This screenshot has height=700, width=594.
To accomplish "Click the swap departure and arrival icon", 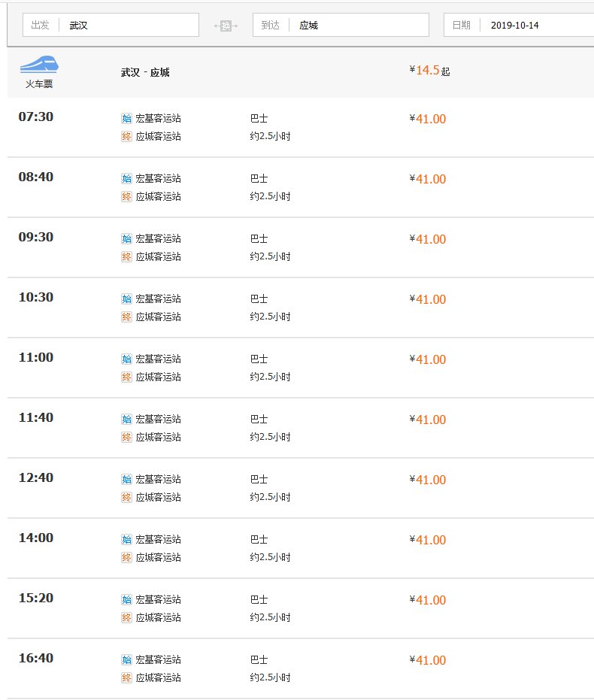I will (226, 26).
